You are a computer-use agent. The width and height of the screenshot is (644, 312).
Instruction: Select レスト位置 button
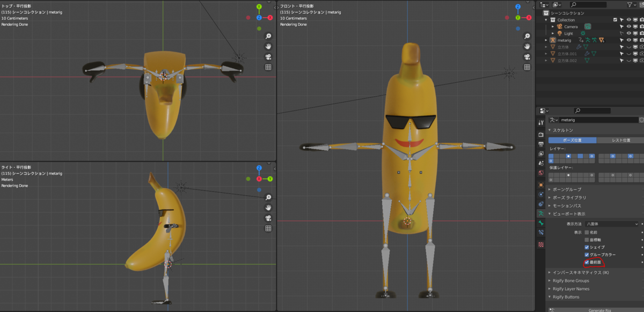tap(620, 140)
